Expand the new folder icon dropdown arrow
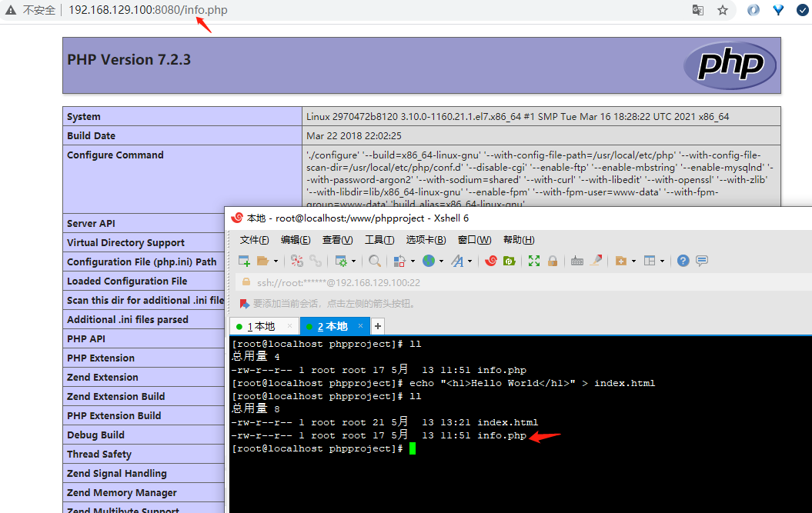The height and width of the screenshot is (513, 812). [x=634, y=261]
